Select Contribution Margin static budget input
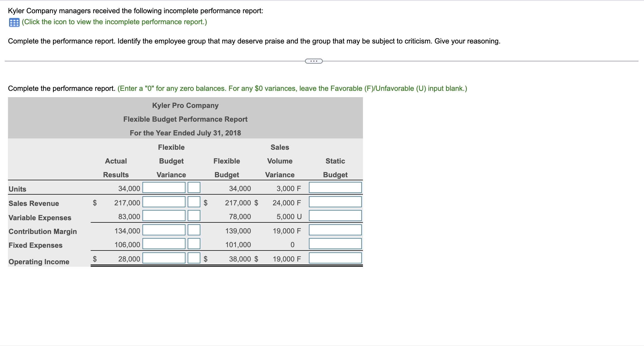 (x=335, y=230)
